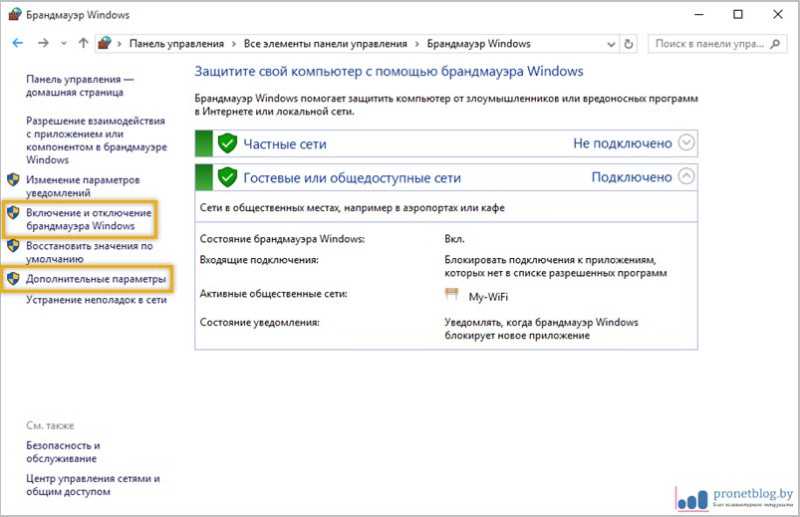The height and width of the screenshot is (517, 800).
Task: Click shield icon beside Включение и отключение брандмауэра
Action: [x=13, y=213]
